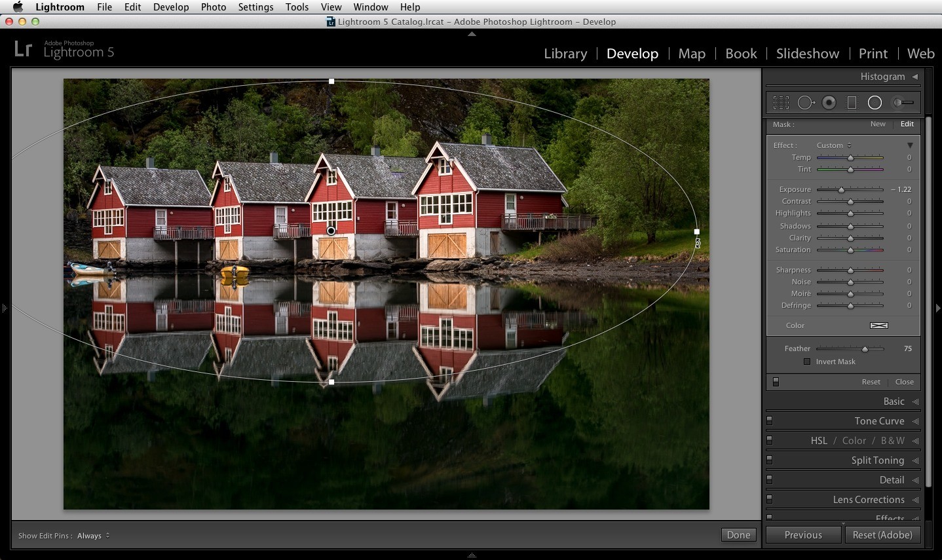
Task: Select the Crop Overlay tool
Action: click(781, 103)
